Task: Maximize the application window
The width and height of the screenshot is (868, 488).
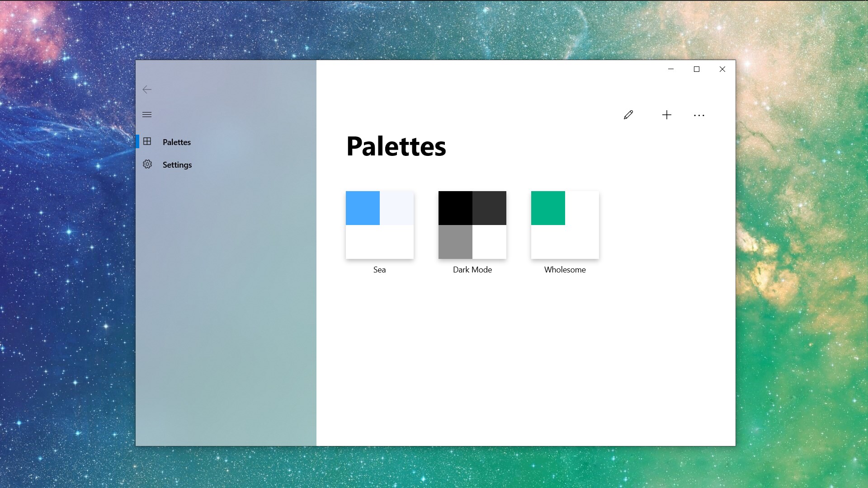Action: point(697,69)
